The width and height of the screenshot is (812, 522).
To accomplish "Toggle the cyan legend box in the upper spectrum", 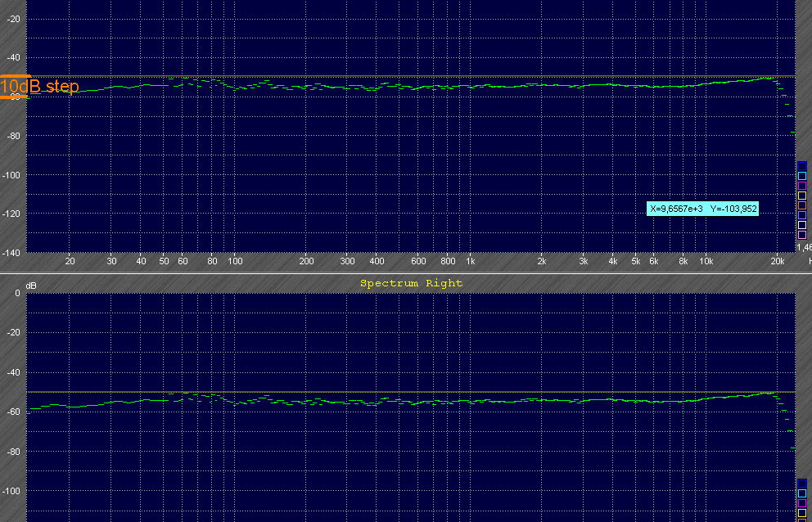I will [802, 176].
